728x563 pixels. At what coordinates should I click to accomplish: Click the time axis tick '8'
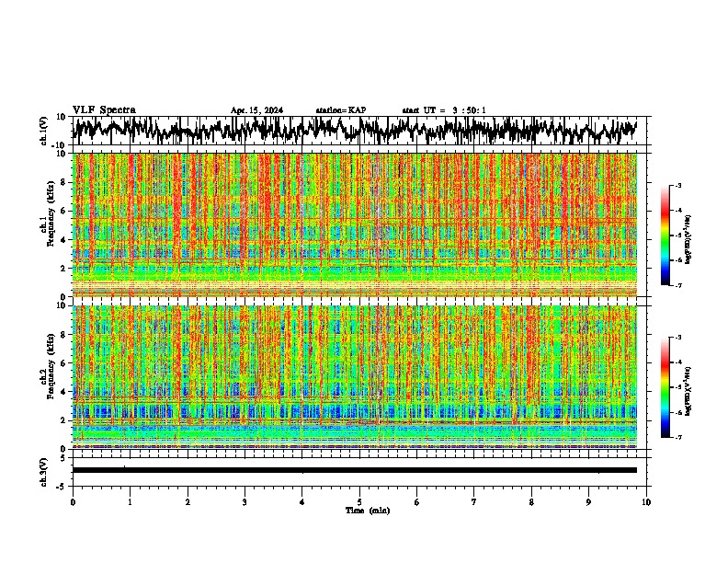pos(531,502)
